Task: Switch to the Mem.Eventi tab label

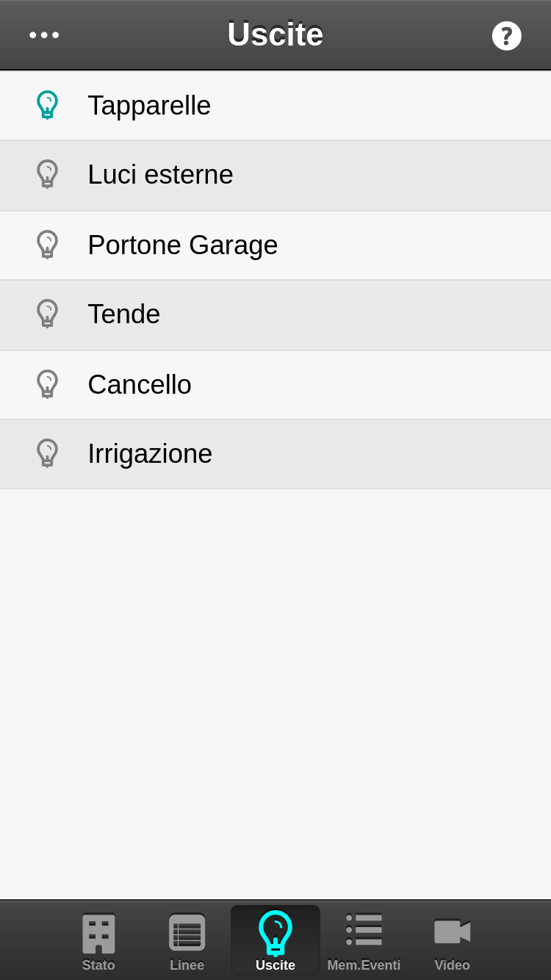Action: pyautogui.click(x=364, y=965)
